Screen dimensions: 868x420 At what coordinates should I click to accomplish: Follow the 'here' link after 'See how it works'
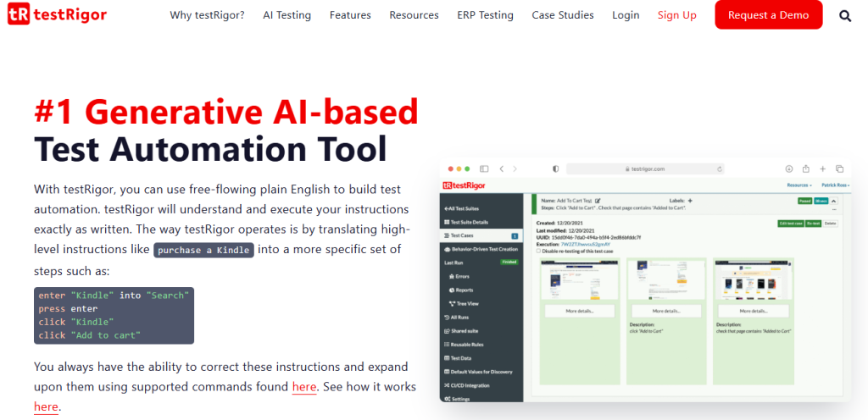click(x=46, y=407)
